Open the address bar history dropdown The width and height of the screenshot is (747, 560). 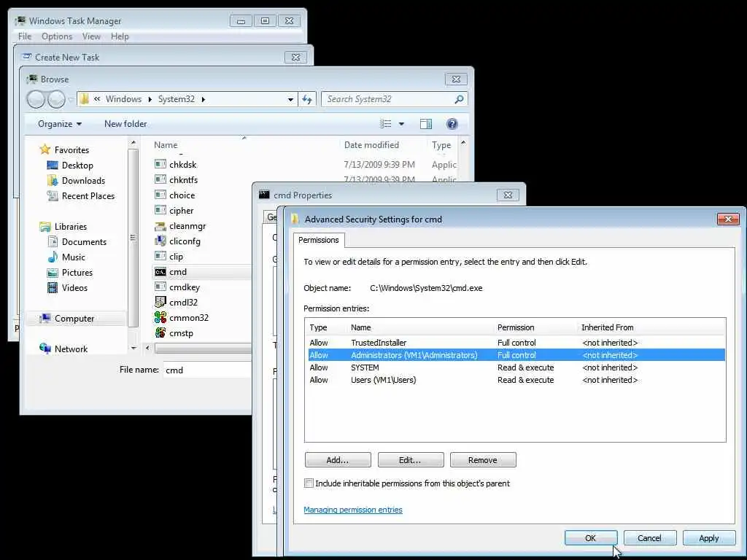tap(290, 99)
